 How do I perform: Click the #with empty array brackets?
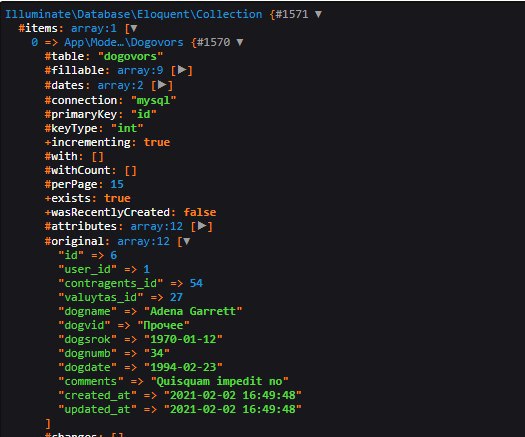pos(97,156)
